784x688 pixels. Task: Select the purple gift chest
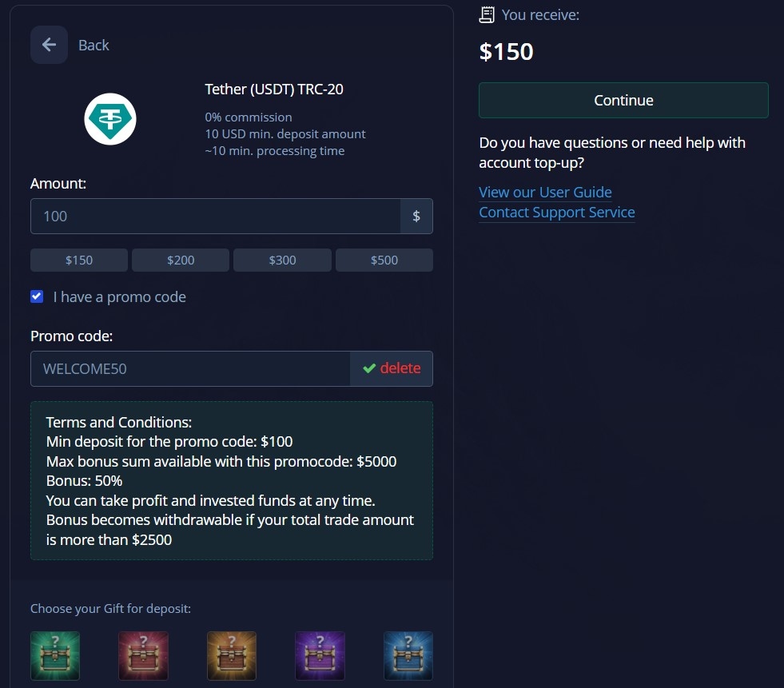[x=320, y=655]
